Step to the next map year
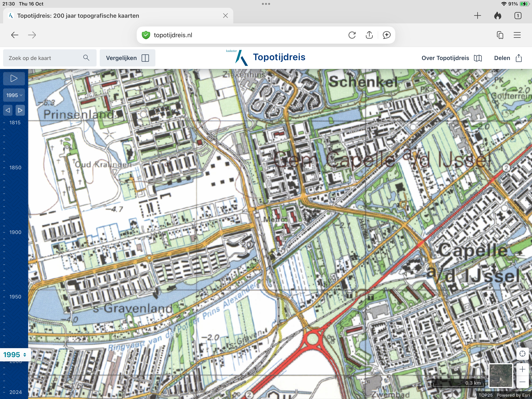Screen dimensions: 532x399 [x=20, y=110]
